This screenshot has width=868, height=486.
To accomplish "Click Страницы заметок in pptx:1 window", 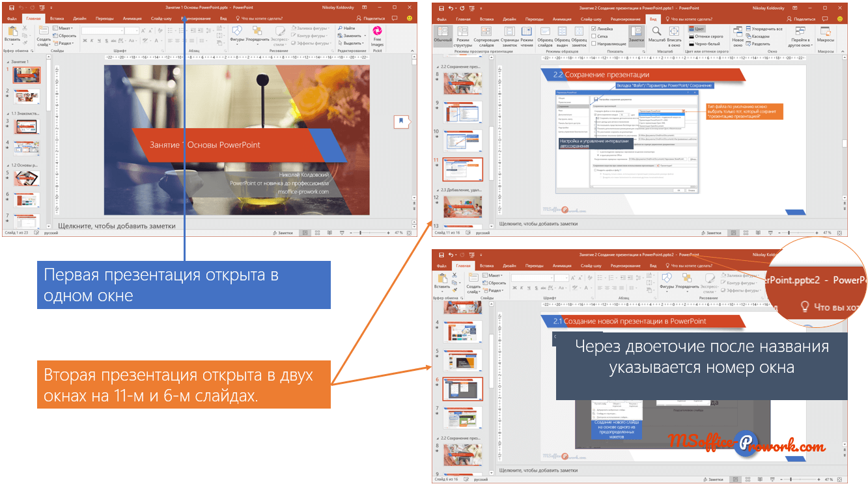I will pyautogui.click(x=509, y=36).
